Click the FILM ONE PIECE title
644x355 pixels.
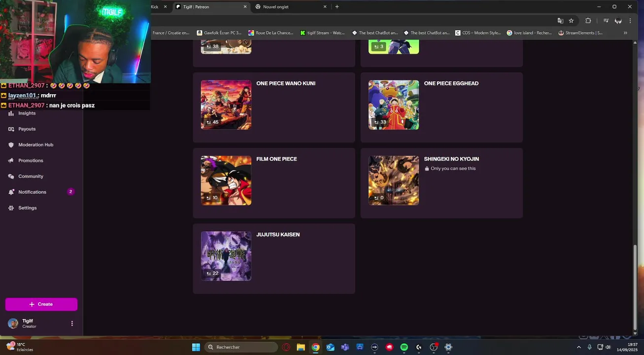coord(276,159)
